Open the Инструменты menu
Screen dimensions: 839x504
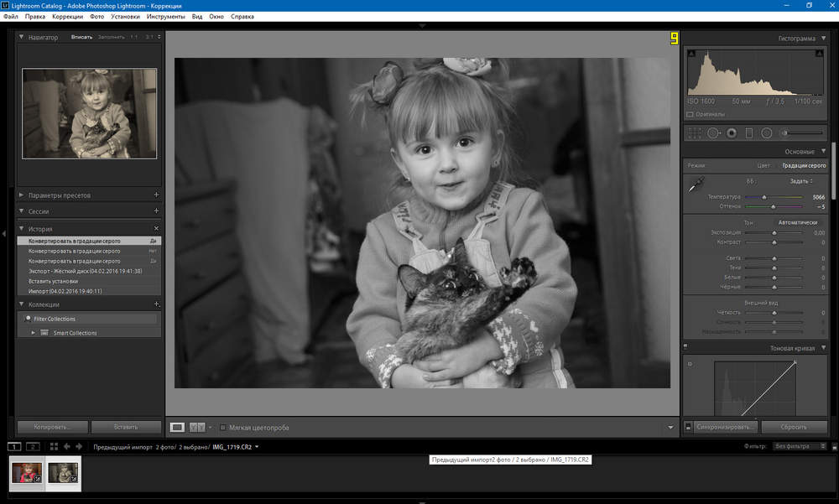point(165,16)
